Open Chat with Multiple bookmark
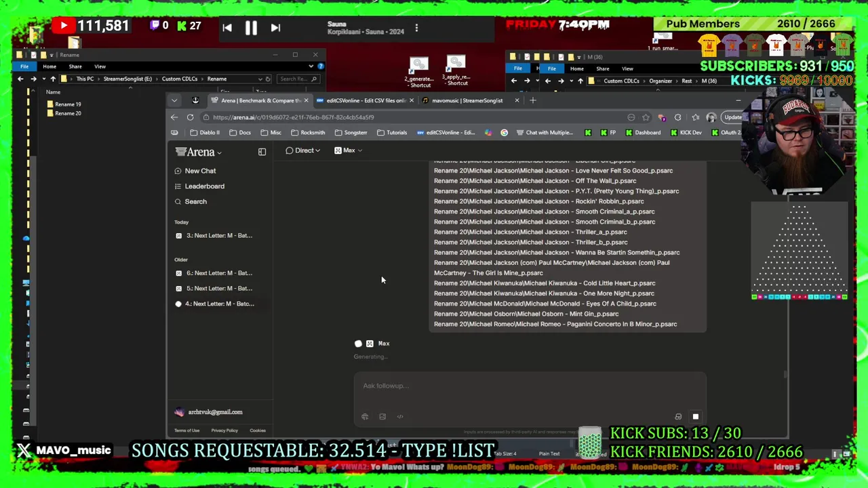Viewport: 868px width, 488px height. coord(545,133)
